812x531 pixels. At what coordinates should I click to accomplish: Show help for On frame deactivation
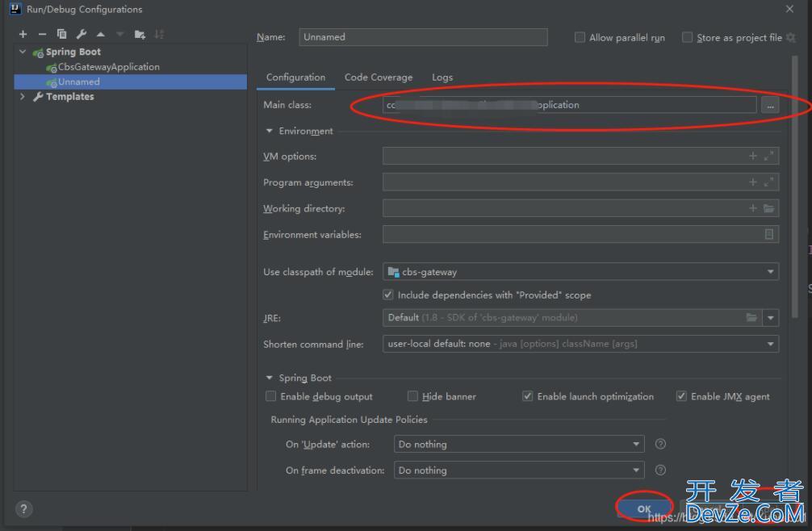coord(660,470)
